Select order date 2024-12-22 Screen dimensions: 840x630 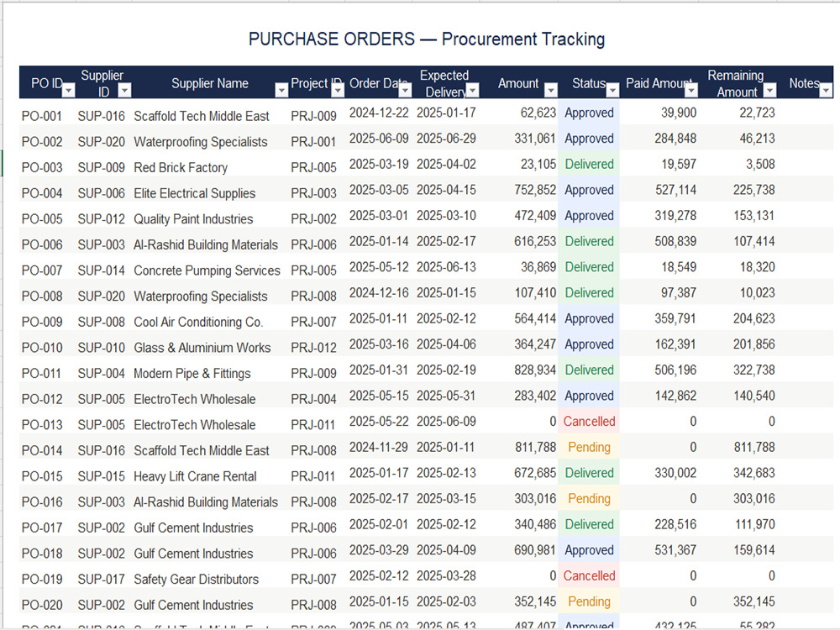(x=379, y=113)
